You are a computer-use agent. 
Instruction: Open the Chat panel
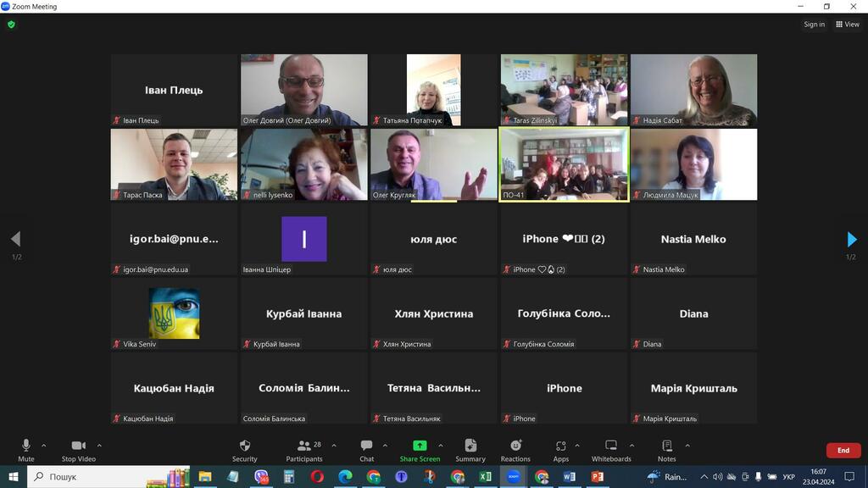pyautogui.click(x=366, y=448)
